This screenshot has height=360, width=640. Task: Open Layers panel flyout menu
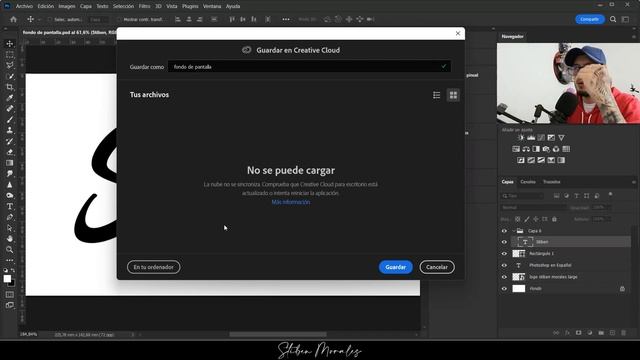tap(634, 182)
